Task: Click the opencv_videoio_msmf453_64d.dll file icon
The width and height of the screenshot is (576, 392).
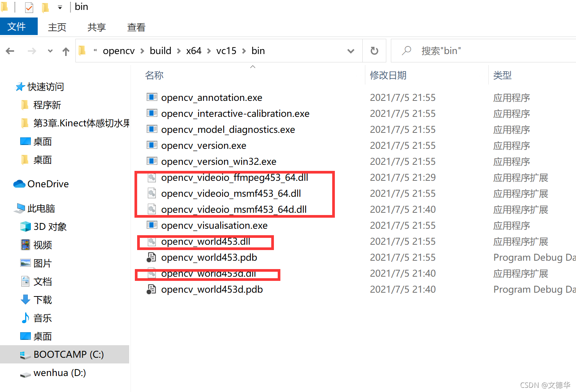Action: coord(152,209)
